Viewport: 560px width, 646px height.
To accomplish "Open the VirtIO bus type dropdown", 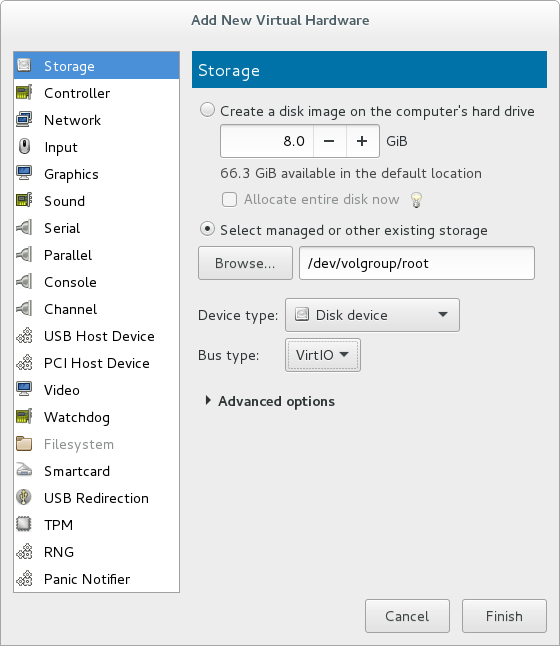I will (323, 355).
